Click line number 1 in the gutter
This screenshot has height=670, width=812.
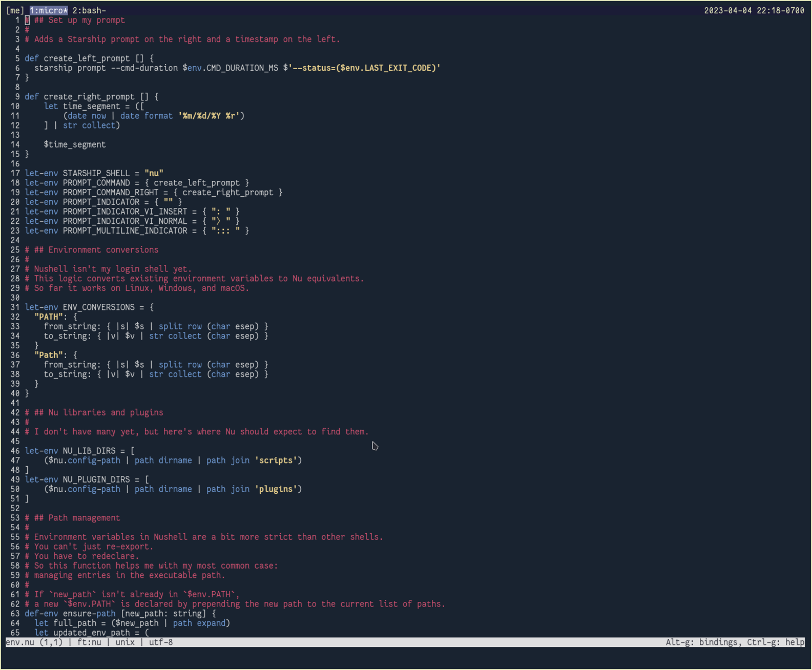tap(17, 20)
